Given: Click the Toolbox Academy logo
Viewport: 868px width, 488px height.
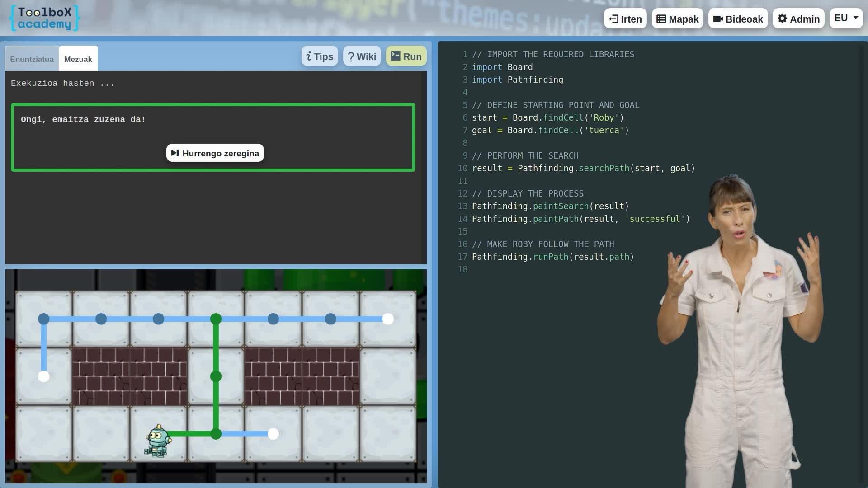Looking at the screenshot, I should [x=44, y=18].
